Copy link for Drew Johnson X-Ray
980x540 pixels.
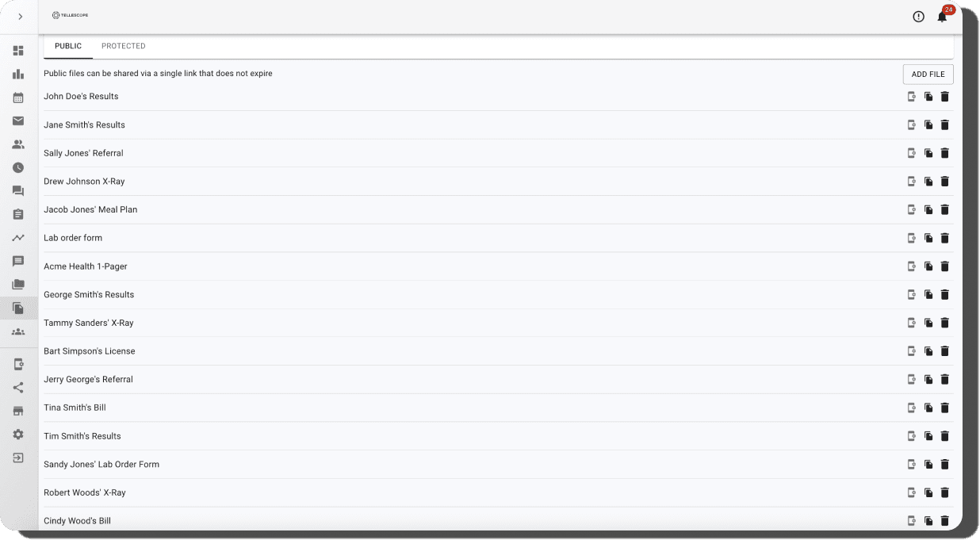coord(928,182)
